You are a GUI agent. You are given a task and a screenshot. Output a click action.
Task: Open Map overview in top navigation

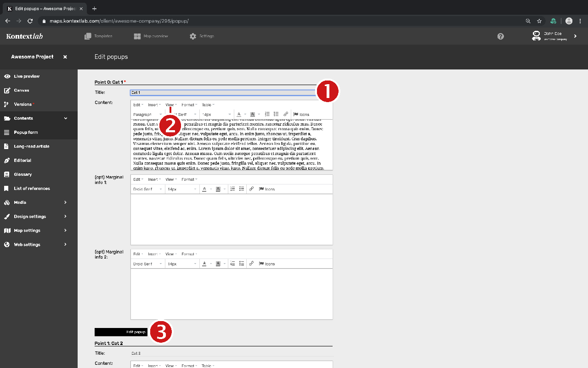(151, 36)
